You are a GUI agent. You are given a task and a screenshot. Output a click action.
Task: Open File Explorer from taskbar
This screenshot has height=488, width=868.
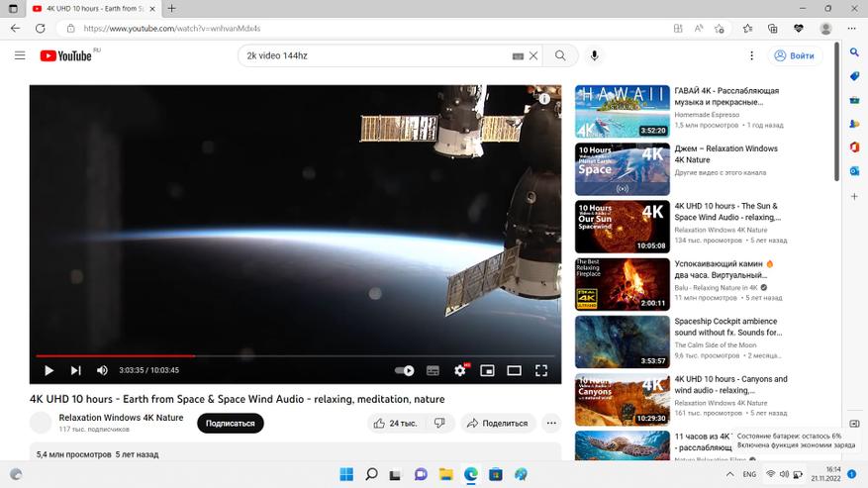coord(445,474)
